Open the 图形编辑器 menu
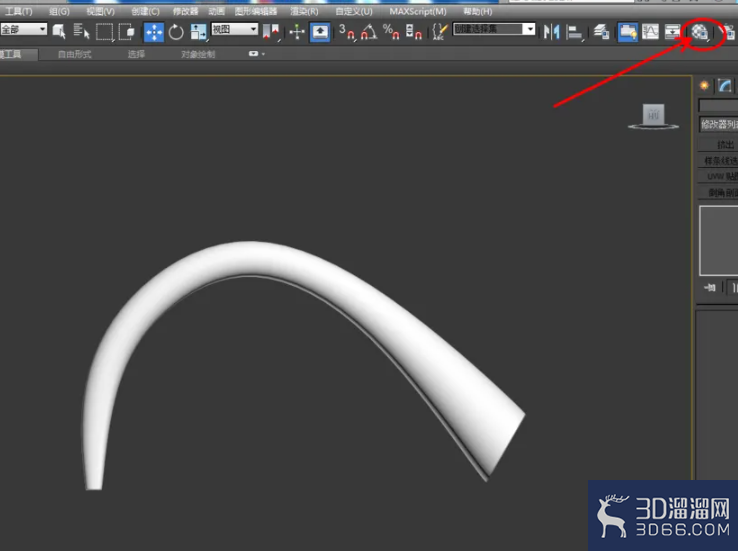The image size is (738, 551). pos(256,11)
